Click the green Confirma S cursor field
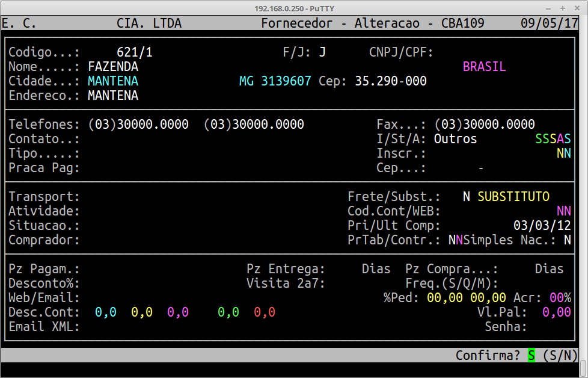The height and width of the screenshot is (378, 588). [x=531, y=355]
